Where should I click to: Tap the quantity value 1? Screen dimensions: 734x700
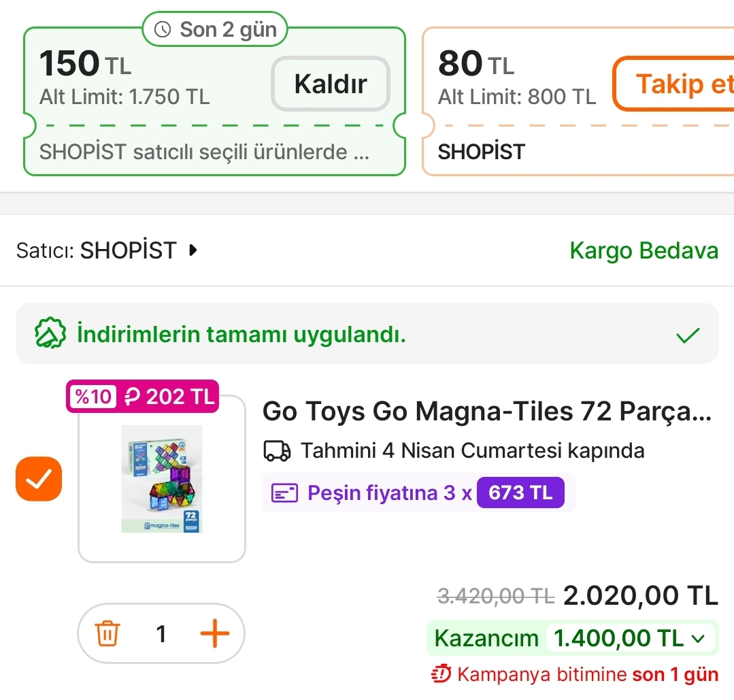pyautogui.click(x=161, y=634)
